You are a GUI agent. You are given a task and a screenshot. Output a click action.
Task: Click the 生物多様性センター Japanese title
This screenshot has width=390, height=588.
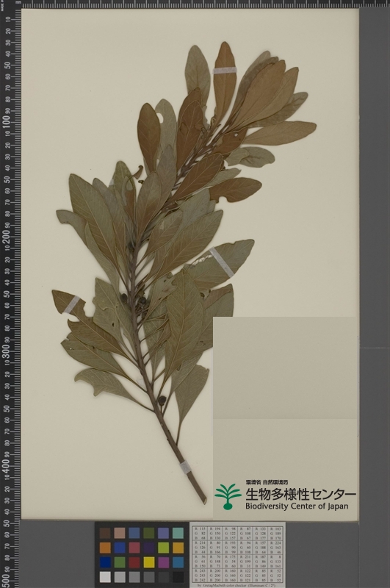pyautogui.click(x=300, y=494)
